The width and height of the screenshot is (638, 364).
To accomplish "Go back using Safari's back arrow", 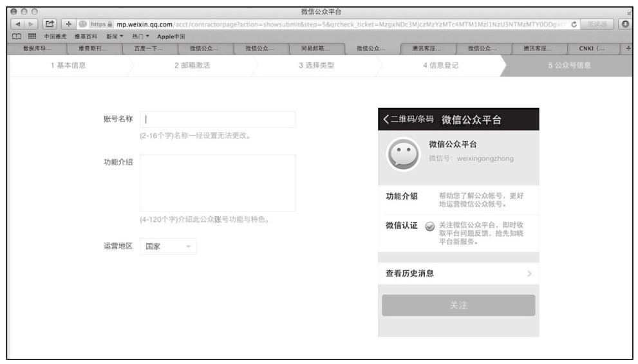I will click(17, 24).
